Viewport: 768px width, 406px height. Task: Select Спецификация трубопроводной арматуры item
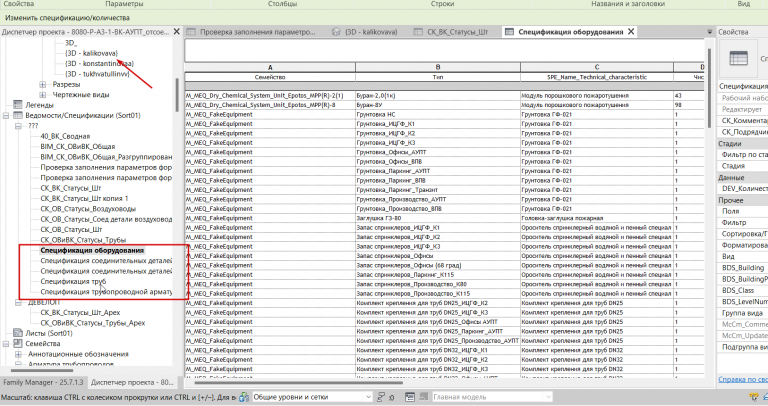[106, 292]
